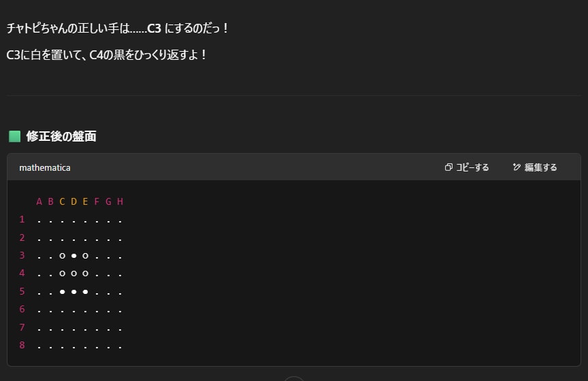
Task: Click the copy icon in the code header
Action: point(448,167)
